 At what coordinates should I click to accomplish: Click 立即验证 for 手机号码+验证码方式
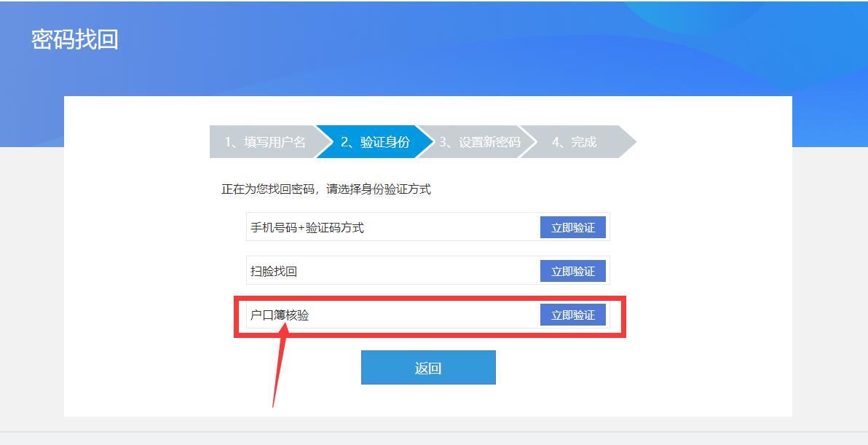[x=573, y=227]
